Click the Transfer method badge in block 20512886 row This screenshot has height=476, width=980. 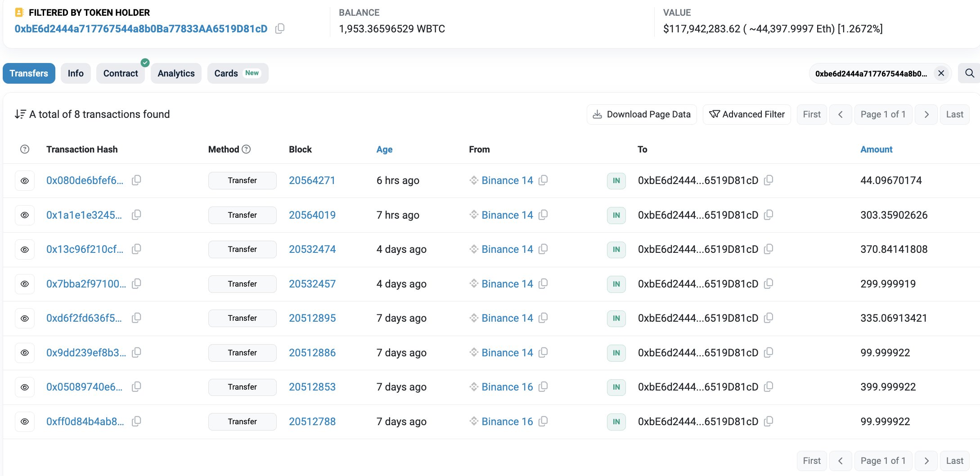pos(242,353)
